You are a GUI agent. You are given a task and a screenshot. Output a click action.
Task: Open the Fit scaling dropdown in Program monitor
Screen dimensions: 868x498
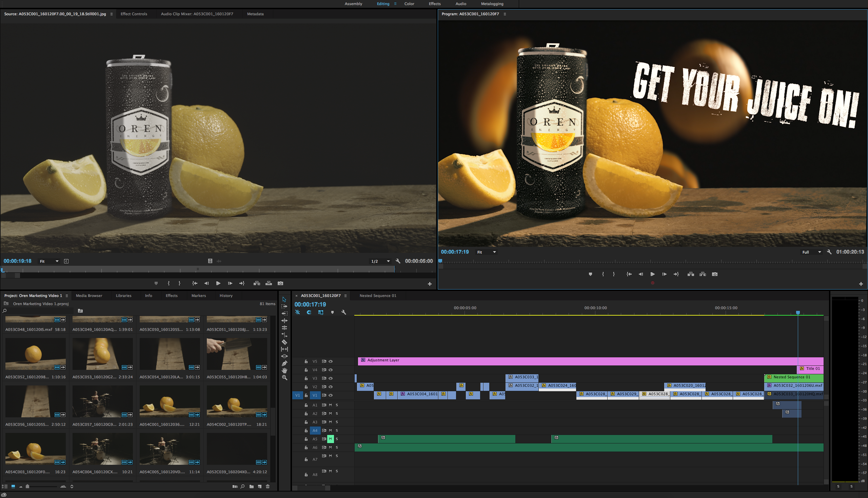486,252
